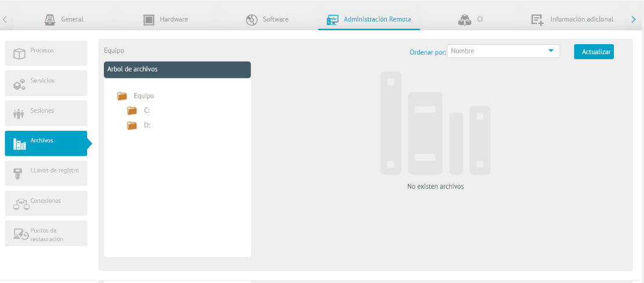Click the Actualizar button
Viewport: 644px width, 283px height.
[594, 52]
